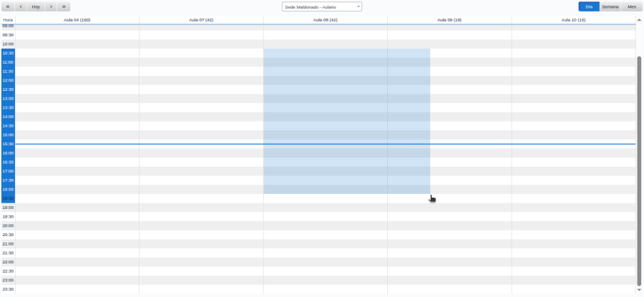Click the highlighted 15:30 time label
Image resolution: width=644 pixels, height=297 pixels.
pos(8,144)
